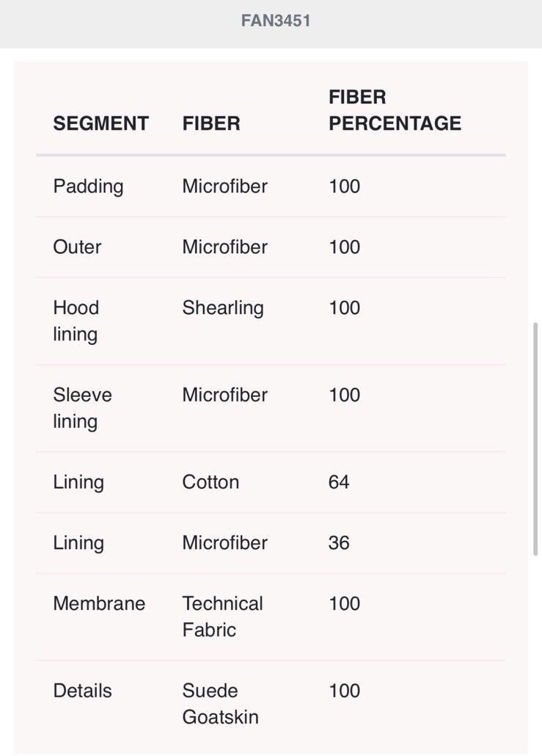Image resolution: width=542 pixels, height=756 pixels.
Task: Click the FIBER column header
Action: pyautogui.click(x=211, y=123)
